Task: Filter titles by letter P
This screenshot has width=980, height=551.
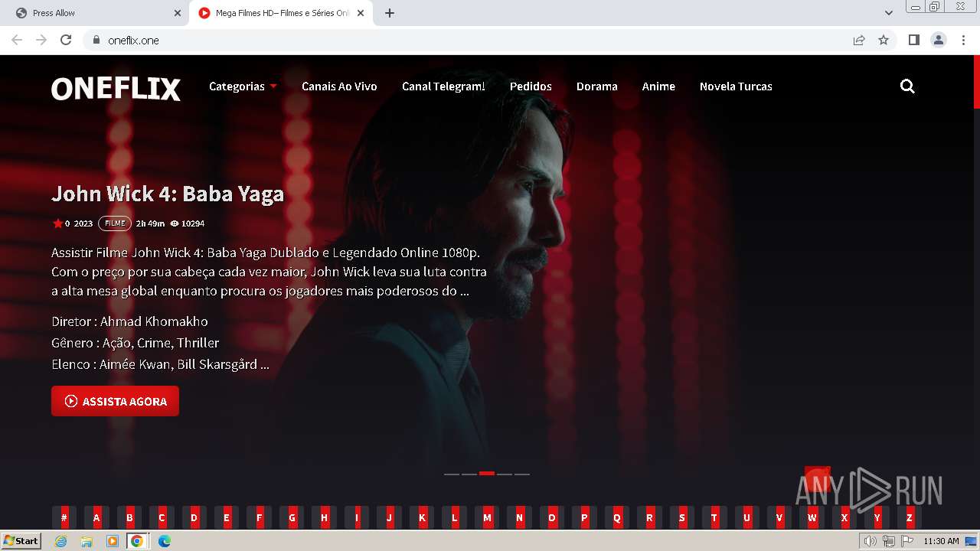Action: click(584, 517)
